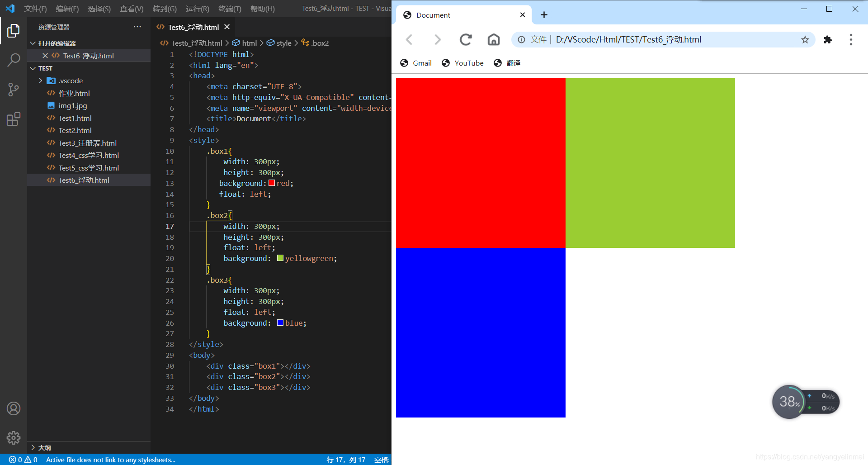868x465 pixels.
Task: Open Test4_css学习.html in explorer
Action: (89, 155)
